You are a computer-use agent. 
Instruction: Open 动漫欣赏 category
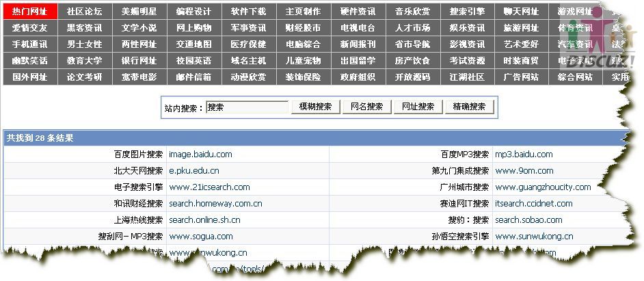249,77
